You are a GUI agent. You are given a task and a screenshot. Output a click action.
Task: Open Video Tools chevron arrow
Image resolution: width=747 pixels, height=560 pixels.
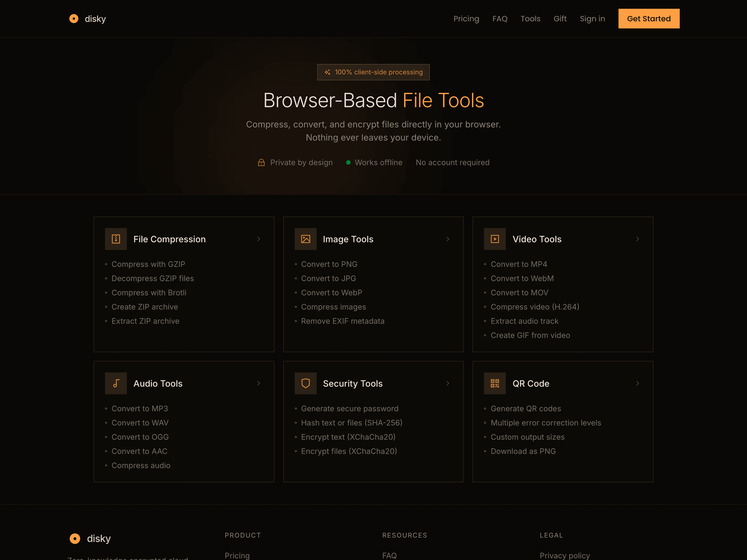pos(637,239)
